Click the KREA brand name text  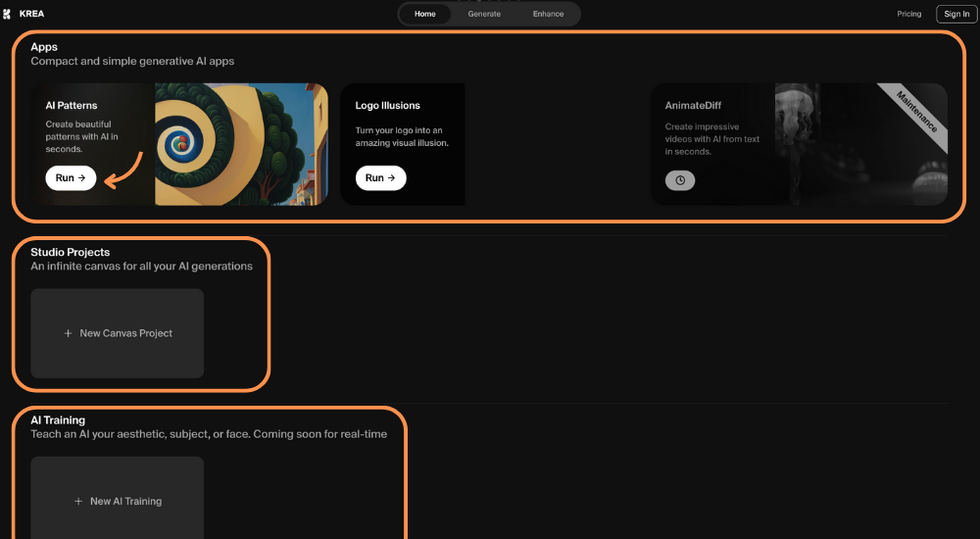(32, 14)
